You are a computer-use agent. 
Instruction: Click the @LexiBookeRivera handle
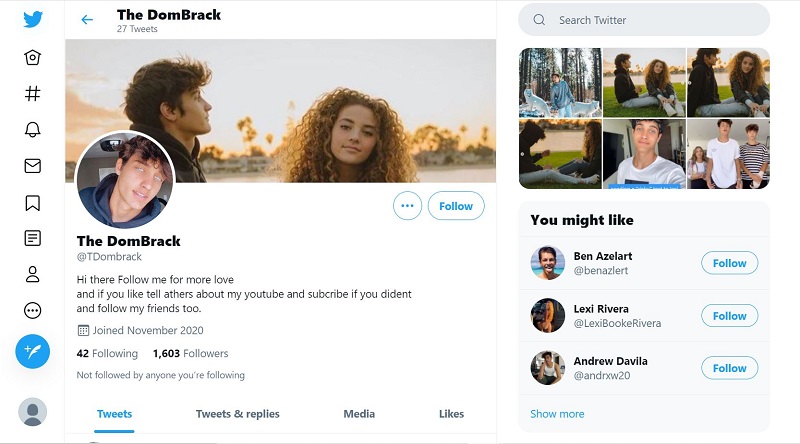point(617,323)
